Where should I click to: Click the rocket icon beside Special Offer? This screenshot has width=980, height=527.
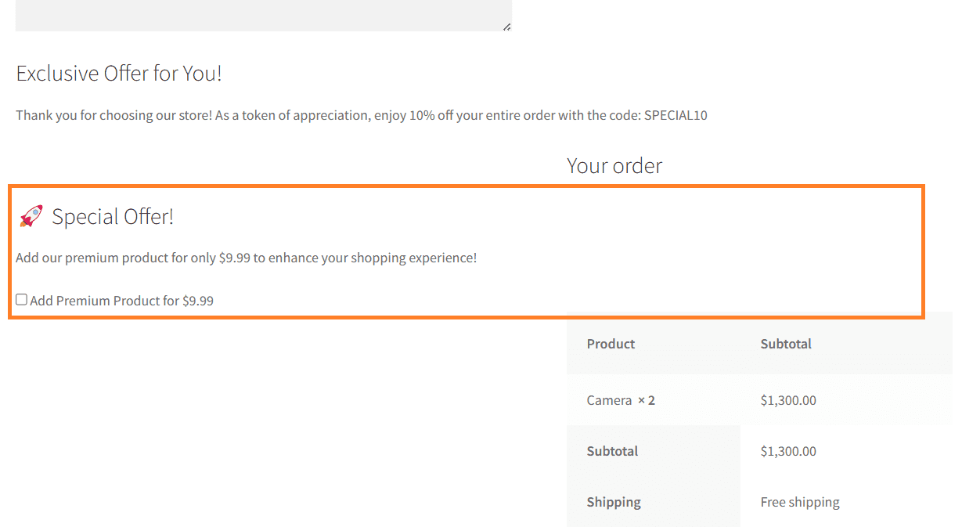pyautogui.click(x=31, y=216)
